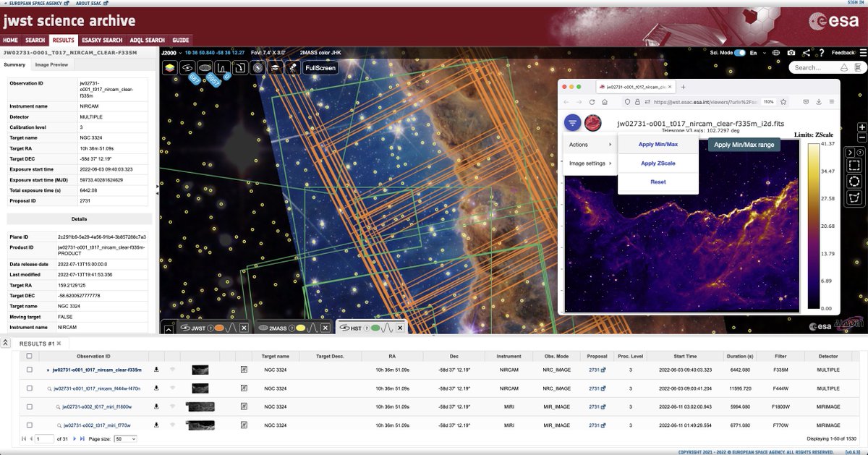This screenshot has width=868, height=455.
Task: Switch to the ESASKY SEARCH tab
Action: point(102,41)
